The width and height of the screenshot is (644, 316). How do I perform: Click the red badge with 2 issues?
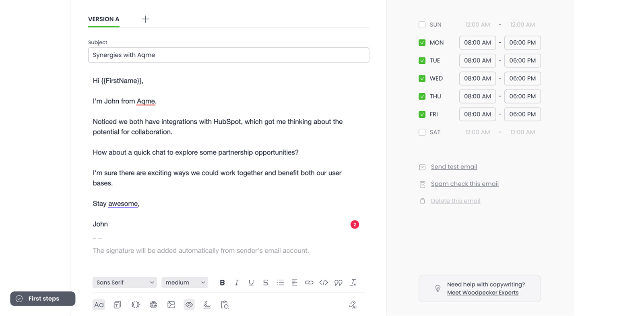pos(355,225)
